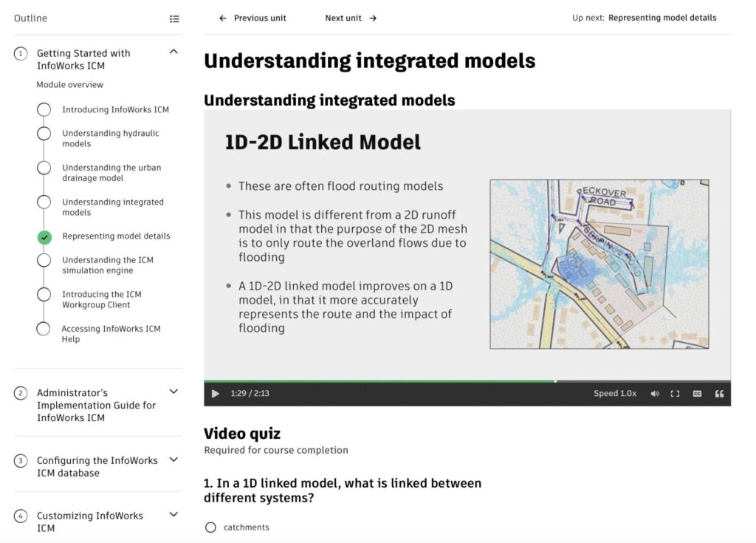Viewport: 756px width, 543px height.
Task: Click the Video quiz heading
Action: pyautogui.click(x=242, y=434)
